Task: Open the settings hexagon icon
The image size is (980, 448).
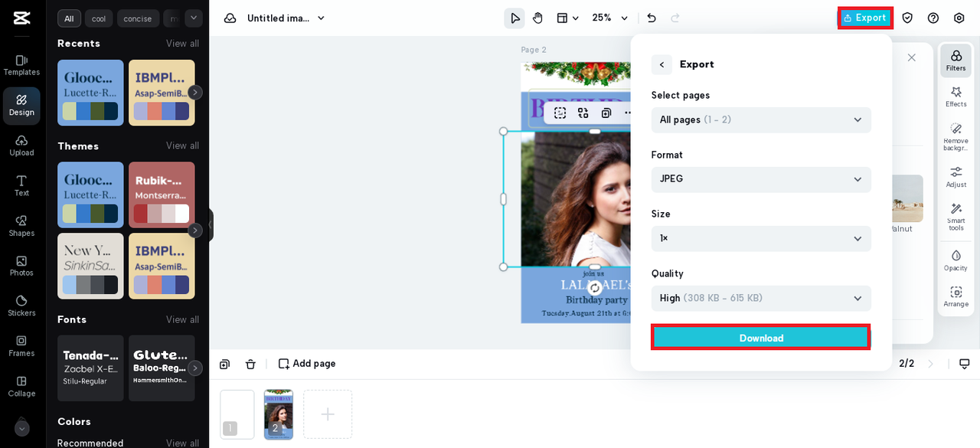Action: [x=959, y=18]
